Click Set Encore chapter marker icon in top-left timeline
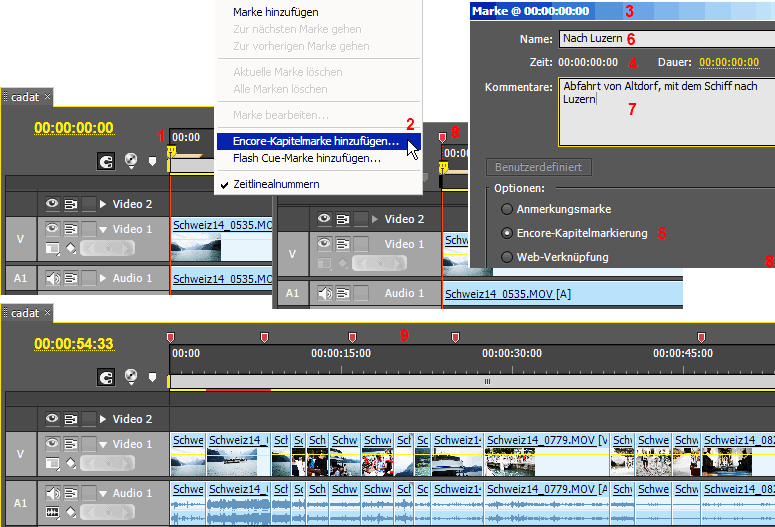 point(131,161)
